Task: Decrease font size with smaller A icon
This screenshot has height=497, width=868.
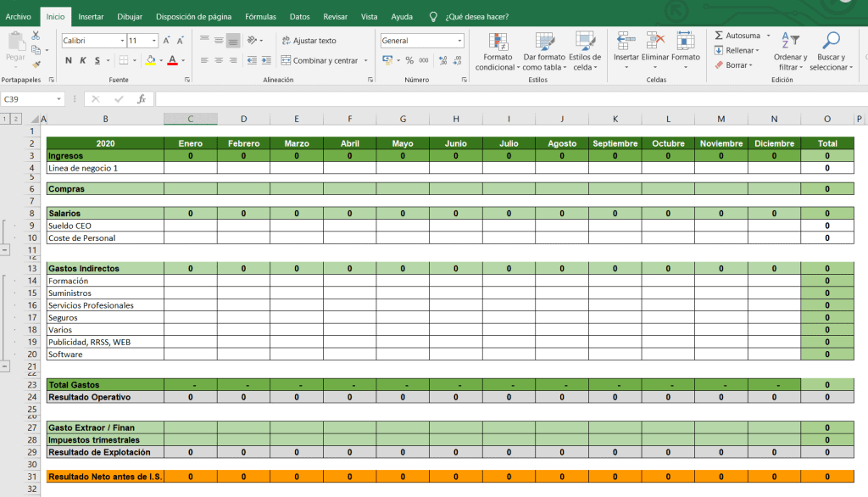Action: pyautogui.click(x=180, y=41)
